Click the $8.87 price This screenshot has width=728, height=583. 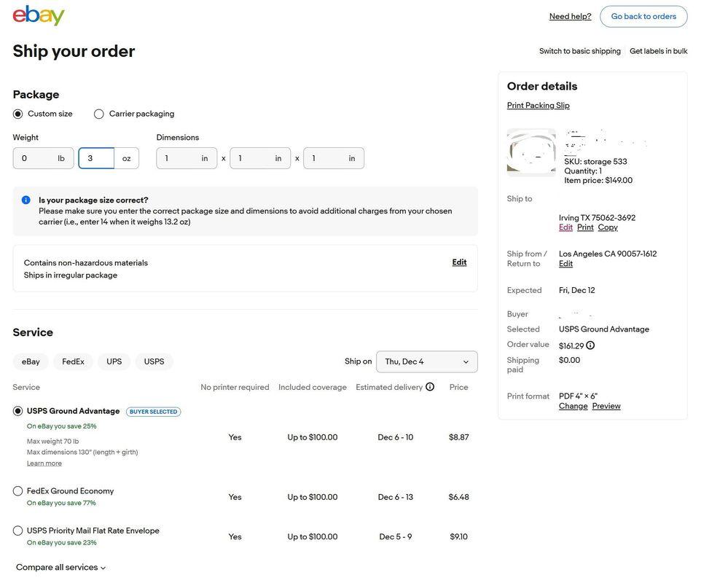pyautogui.click(x=458, y=437)
